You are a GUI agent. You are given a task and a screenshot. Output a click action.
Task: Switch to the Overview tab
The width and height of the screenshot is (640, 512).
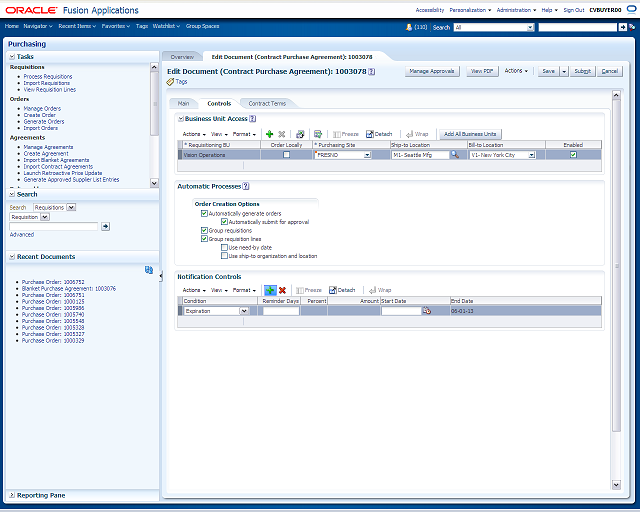pyautogui.click(x=182, y=57)
